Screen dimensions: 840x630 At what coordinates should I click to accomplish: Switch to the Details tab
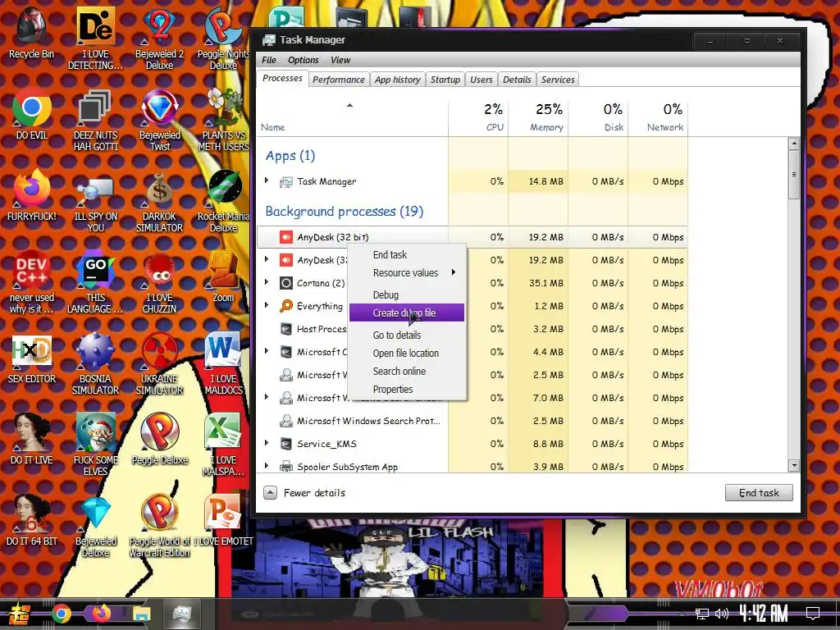coord(517,80)
